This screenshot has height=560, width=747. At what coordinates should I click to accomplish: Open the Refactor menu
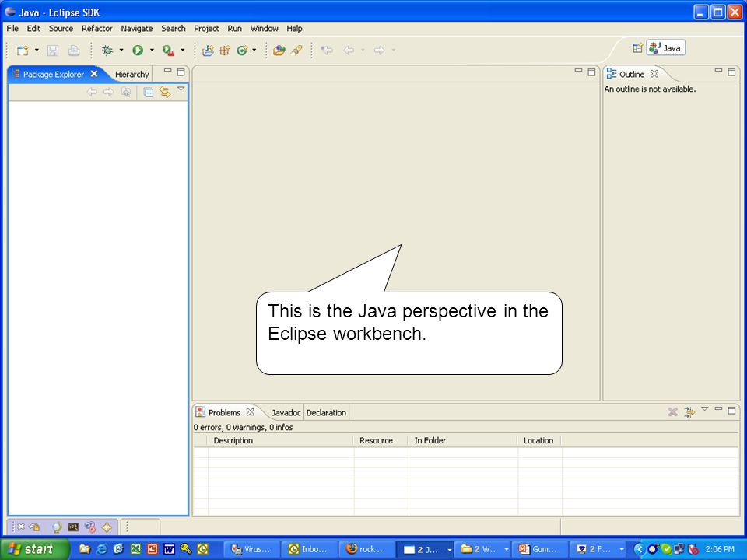[96, 29]
